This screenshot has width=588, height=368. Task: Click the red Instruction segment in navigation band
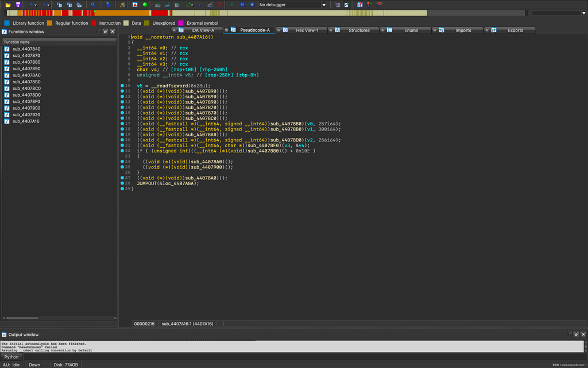pyautogui.click(x=160, y=13)
